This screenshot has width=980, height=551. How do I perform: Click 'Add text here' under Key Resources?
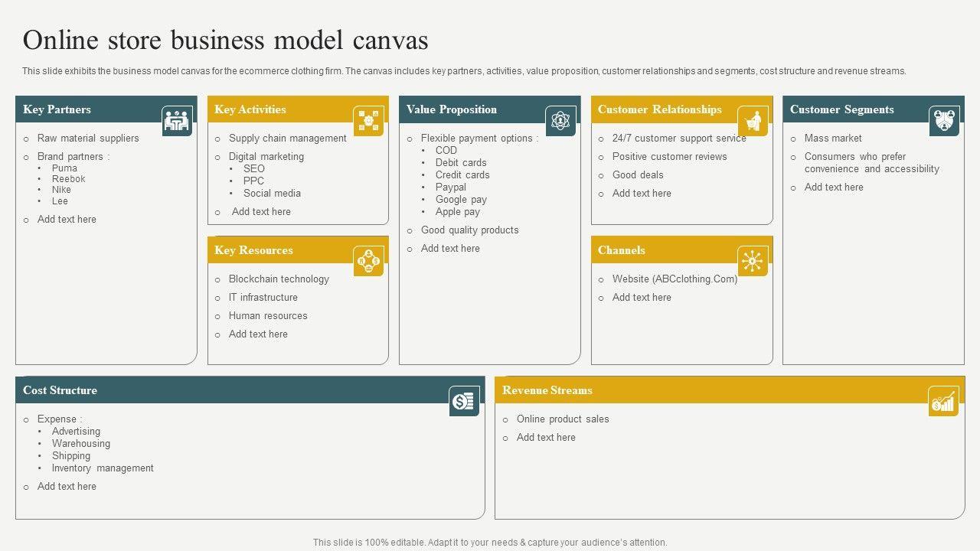click(x=258, y=334)
